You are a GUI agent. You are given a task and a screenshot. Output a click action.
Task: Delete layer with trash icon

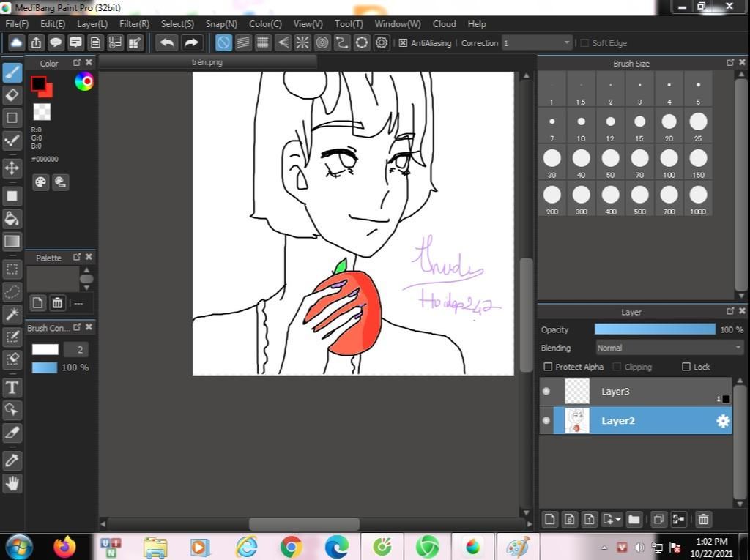tap(702, 519)
